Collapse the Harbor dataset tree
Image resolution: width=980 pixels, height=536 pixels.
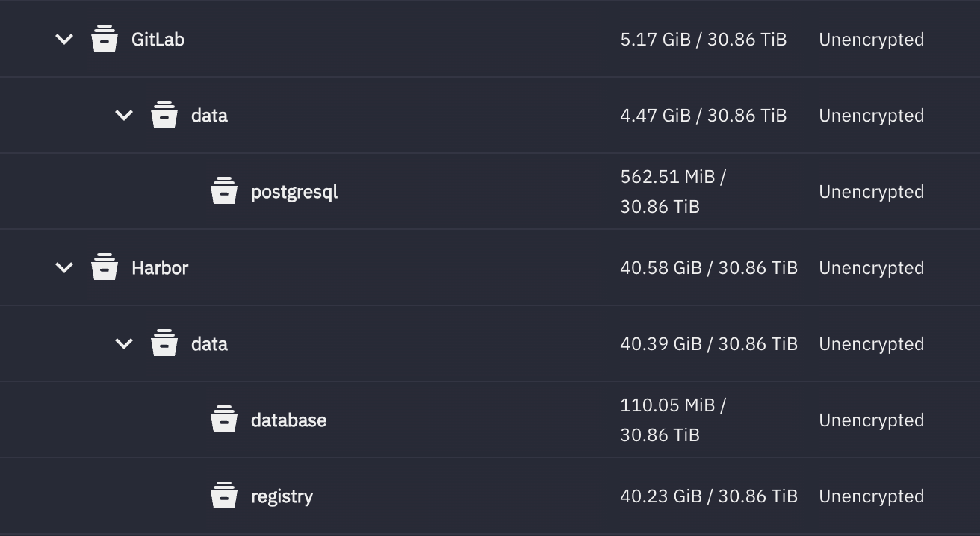pyautogui.click(x=63, y=267)
